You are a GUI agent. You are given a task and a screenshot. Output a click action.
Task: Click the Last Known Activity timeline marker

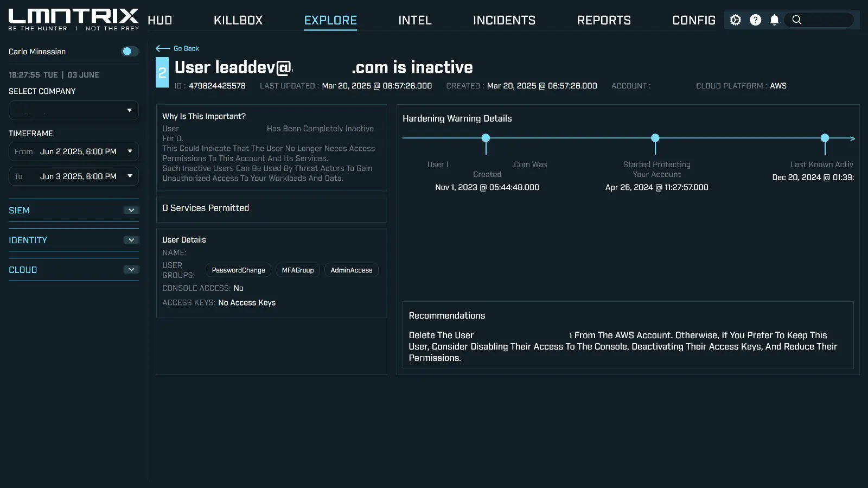(x=825, y=138)
